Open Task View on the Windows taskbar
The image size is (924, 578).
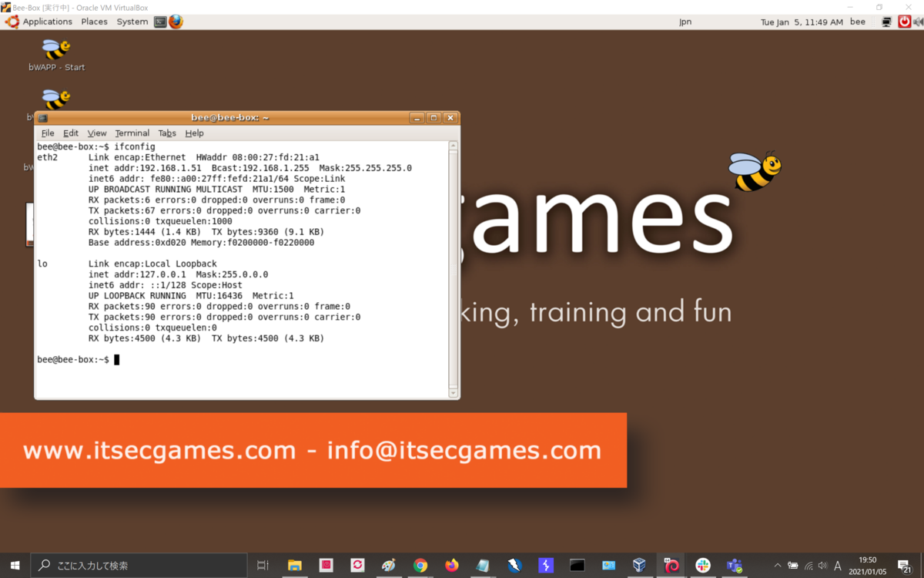coord(263,565)
